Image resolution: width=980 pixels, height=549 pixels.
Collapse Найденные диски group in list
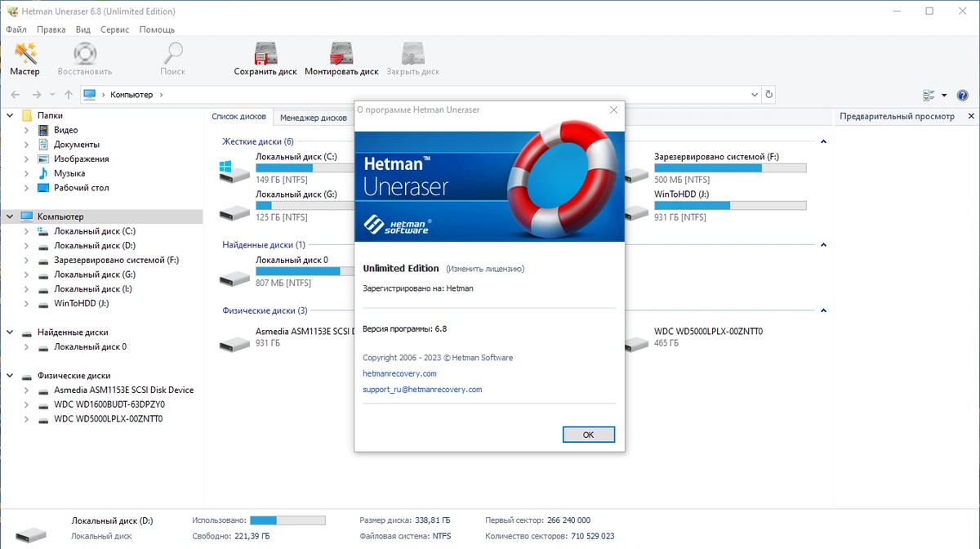823,244
